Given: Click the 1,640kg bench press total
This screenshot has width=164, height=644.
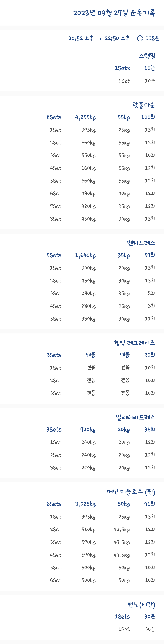Looking at the screenshot, I should coord(86,255).
